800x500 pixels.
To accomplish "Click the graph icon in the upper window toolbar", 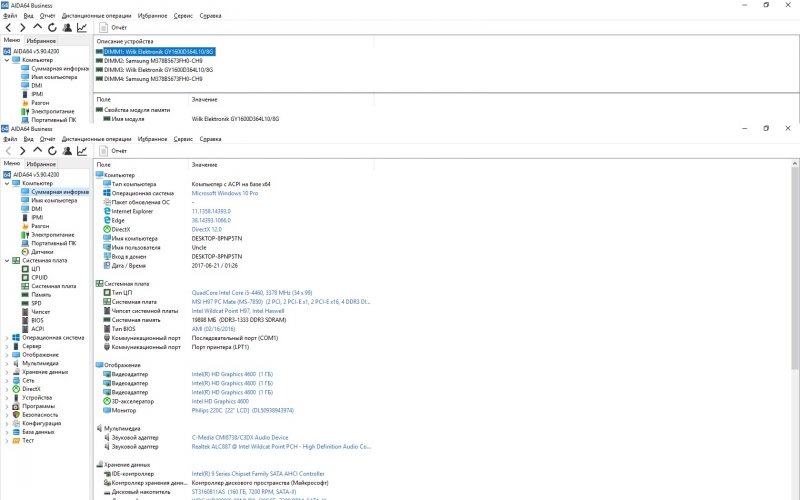I will (81, 27).
